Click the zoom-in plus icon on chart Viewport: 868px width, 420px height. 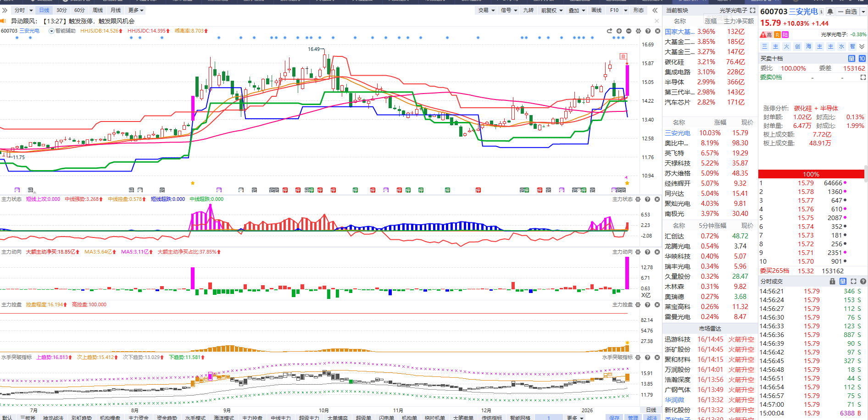pos(619,31)
